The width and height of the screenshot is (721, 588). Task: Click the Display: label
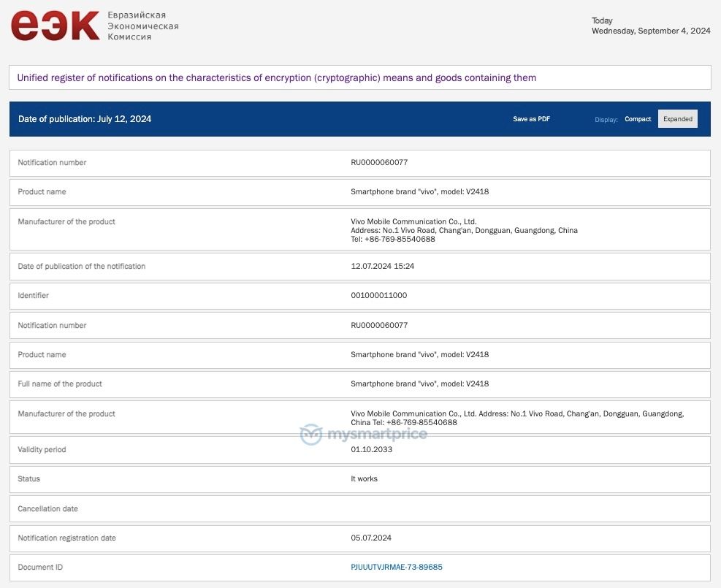[x=606, y=120]
